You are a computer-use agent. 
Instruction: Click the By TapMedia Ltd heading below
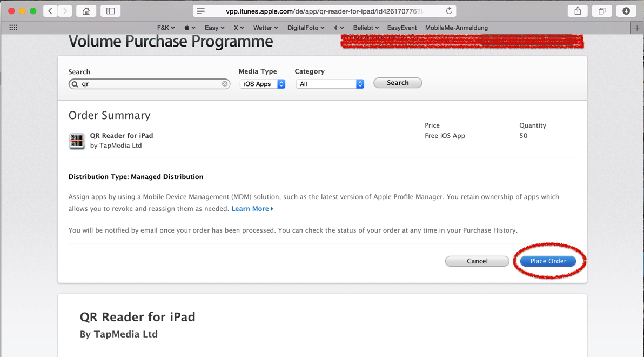click(x=119, y=334)
